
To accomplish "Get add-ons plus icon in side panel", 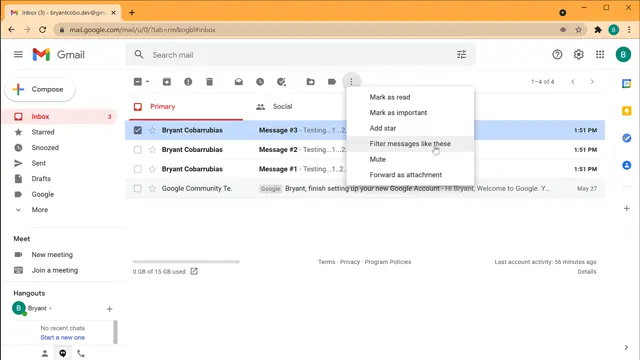I will tap(627, 209).
